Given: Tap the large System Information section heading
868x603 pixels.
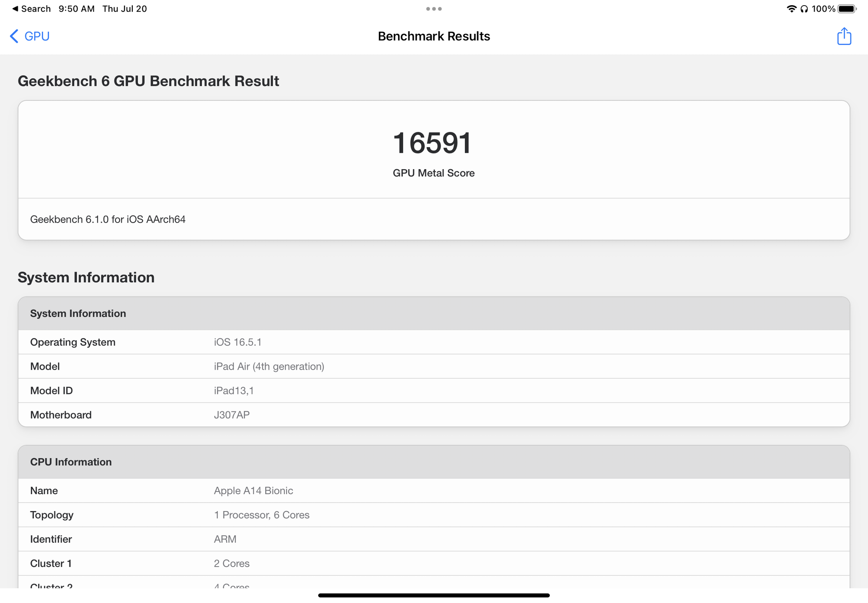Looking at the screenshot, I should coord(86,278).
